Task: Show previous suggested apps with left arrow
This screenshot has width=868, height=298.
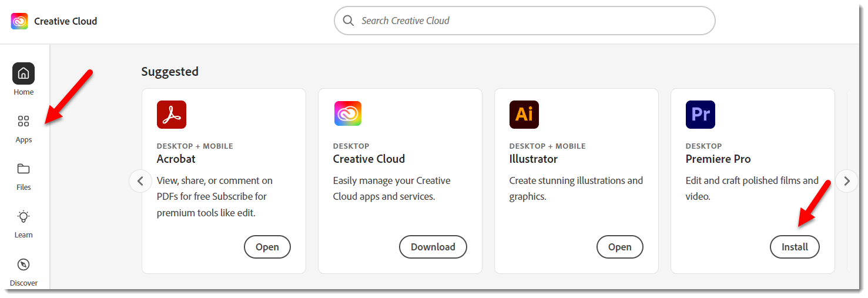Action: point(140,181)
